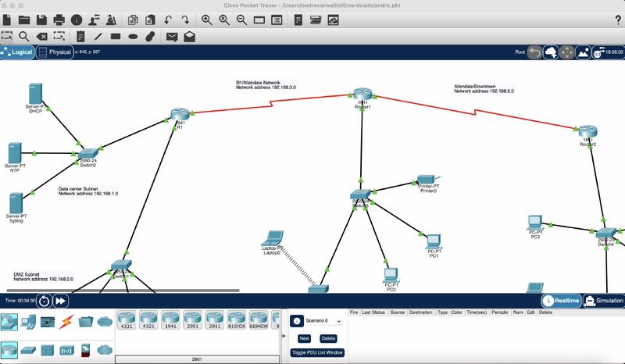Open the help question mark icon
The height and width of the screenshot is (364, 625).
pyautogui.click(x=618, y=20)
